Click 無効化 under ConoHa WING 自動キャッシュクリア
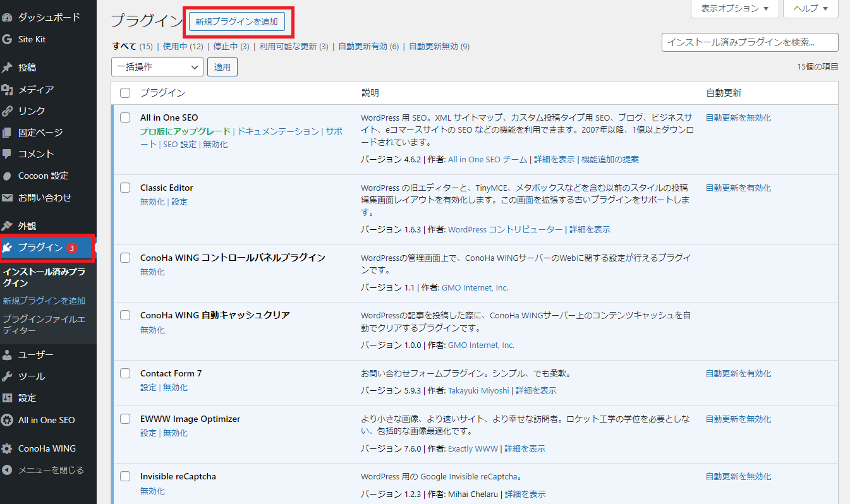850x504 pixels. point(152,330)
